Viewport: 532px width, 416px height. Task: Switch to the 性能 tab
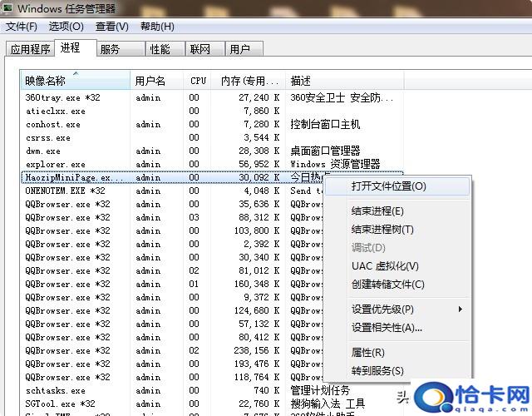coord(160,49)
